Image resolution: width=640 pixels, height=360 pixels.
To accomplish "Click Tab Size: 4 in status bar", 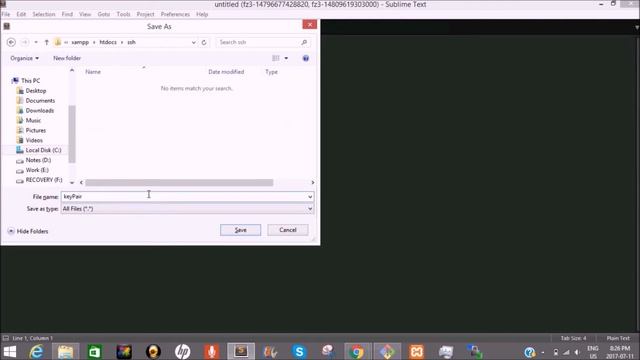I will (573, 338).
